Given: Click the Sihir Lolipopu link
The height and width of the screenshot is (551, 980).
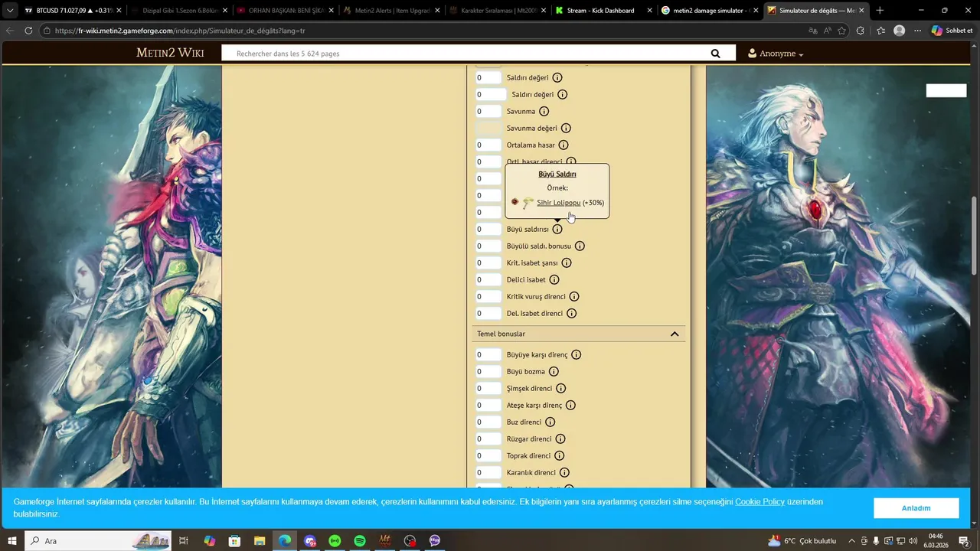Looking at the screenshot, I should pyautogui.click(x=558, y=203).
